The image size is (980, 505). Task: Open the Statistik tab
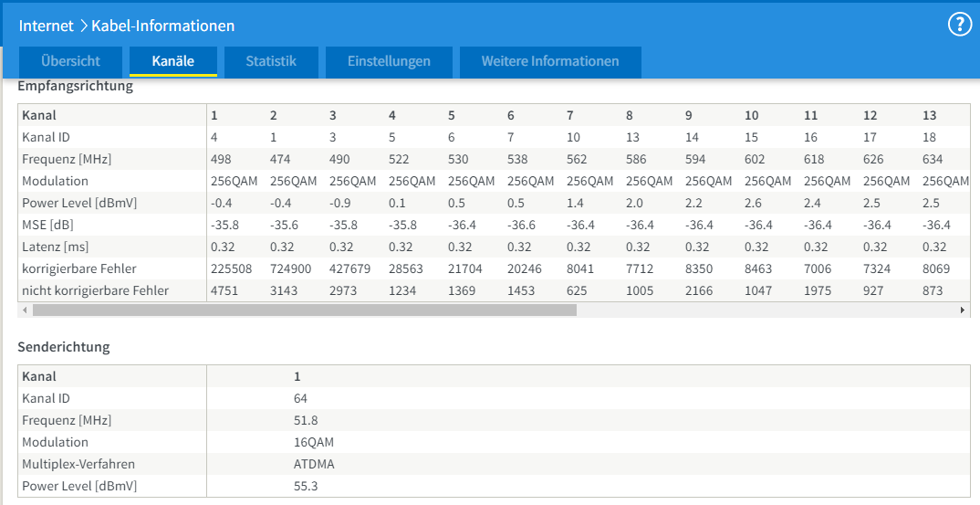(271, 62)
